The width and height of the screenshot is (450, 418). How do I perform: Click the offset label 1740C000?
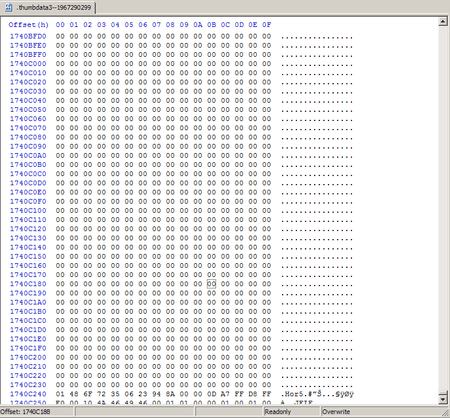click(28, 64)
